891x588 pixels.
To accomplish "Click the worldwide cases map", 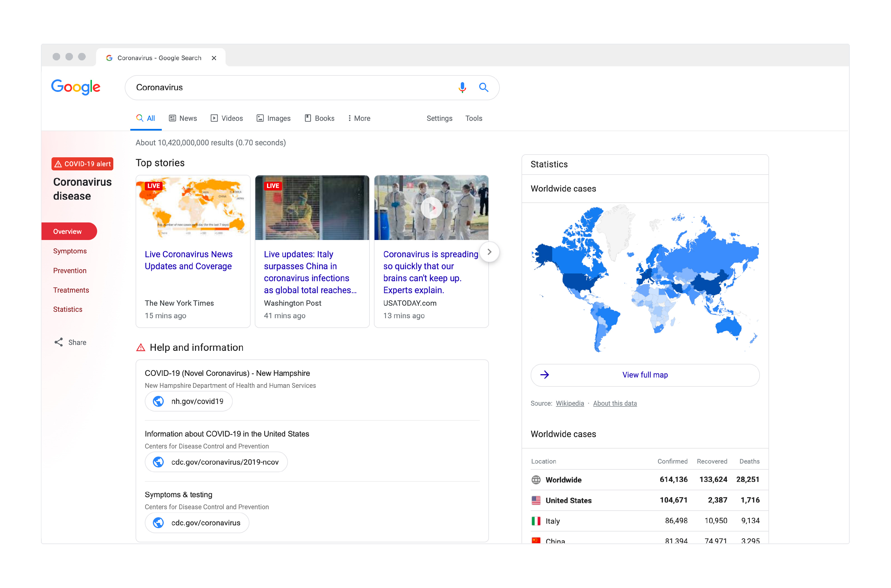I will pos(645,279).
